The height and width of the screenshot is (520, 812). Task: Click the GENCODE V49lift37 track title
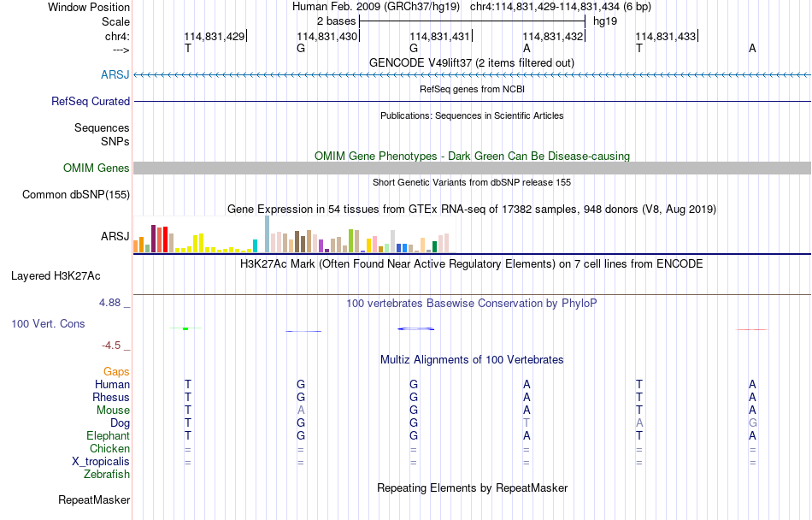tap(472, 63)
